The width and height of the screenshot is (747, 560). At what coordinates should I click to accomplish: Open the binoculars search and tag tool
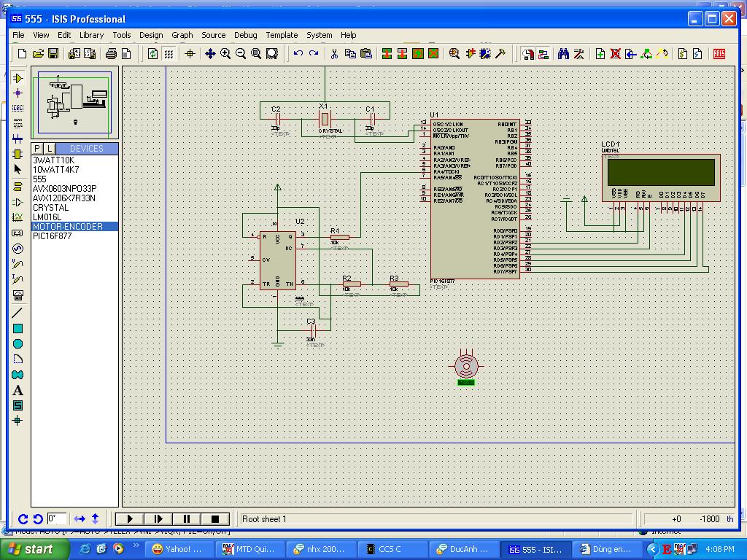pyautogui.click(x=563, y=54)
